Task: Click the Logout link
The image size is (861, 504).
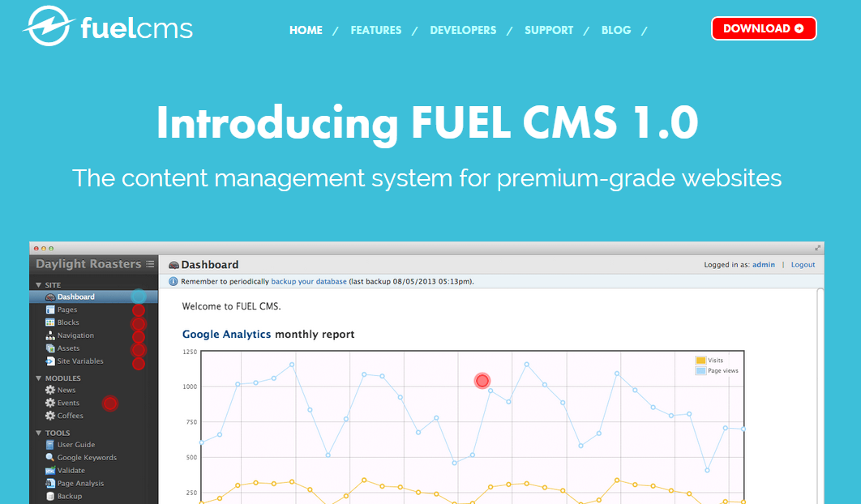Action: 803,265
